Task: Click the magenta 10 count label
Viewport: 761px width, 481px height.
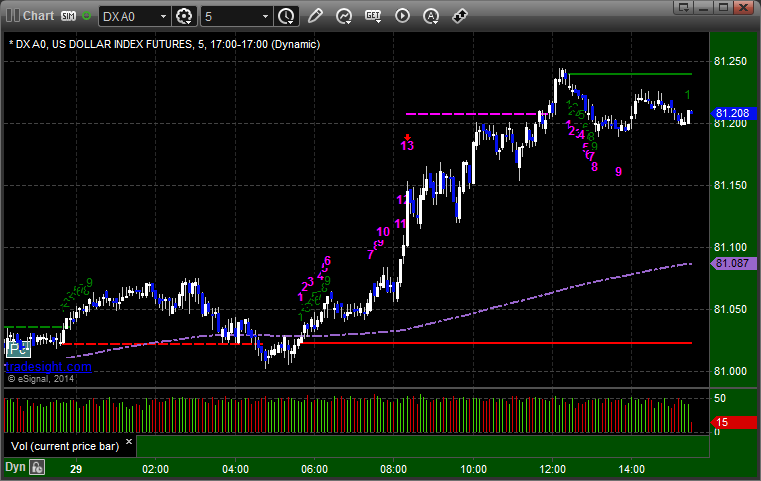Action: (x=383, y=232)
